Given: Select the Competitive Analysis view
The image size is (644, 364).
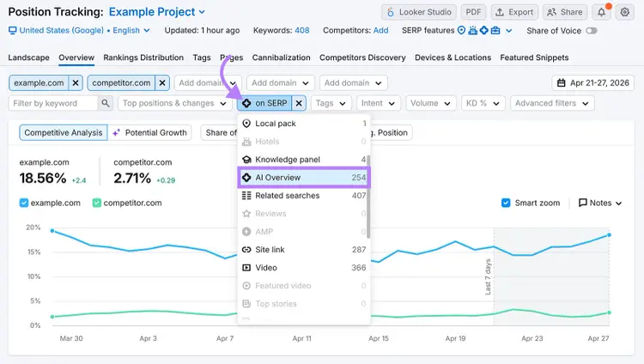Looking at the screenshot, I should tap(64, 133).
